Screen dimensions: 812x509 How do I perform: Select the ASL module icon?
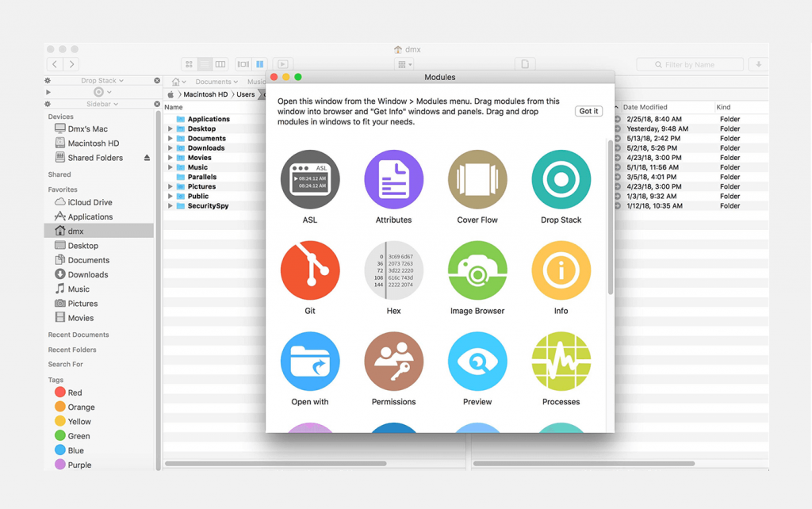tap(310, 179)
